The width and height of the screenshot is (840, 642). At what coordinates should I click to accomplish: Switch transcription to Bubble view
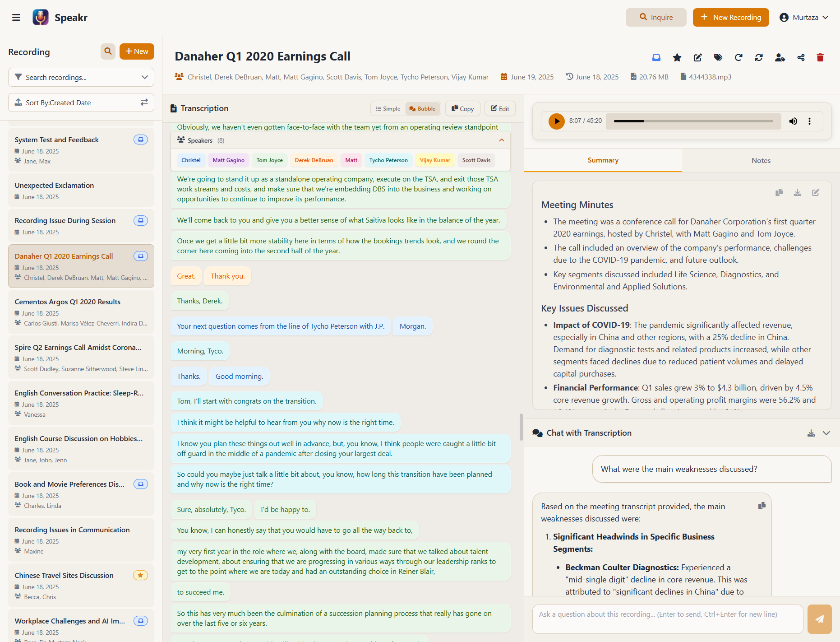pos(423,109)
